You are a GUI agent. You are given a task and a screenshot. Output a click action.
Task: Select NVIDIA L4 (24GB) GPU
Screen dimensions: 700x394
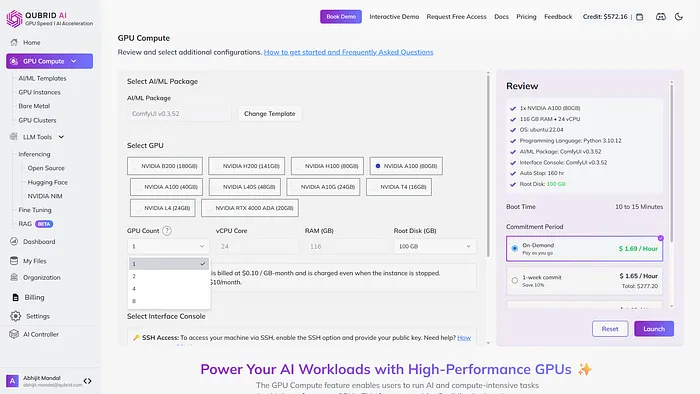coord(162,208)
